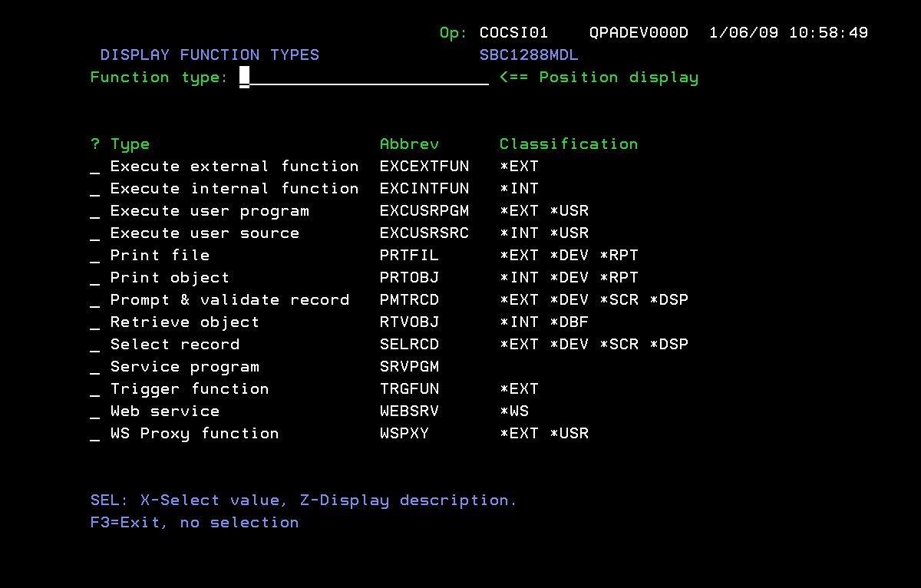Screen dimensions: 921x588
Task: Click the Classification column header
Action: click(569, 144)
